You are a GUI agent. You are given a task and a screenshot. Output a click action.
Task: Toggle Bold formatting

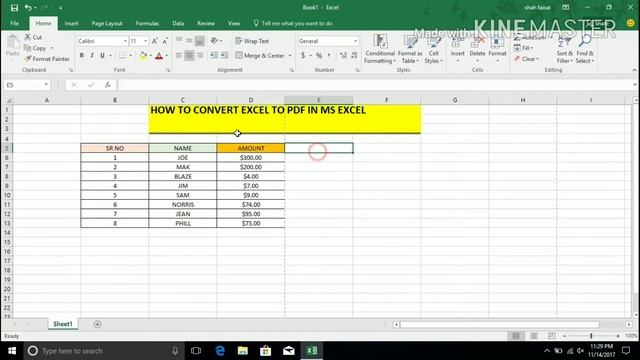tap(82, 56)
